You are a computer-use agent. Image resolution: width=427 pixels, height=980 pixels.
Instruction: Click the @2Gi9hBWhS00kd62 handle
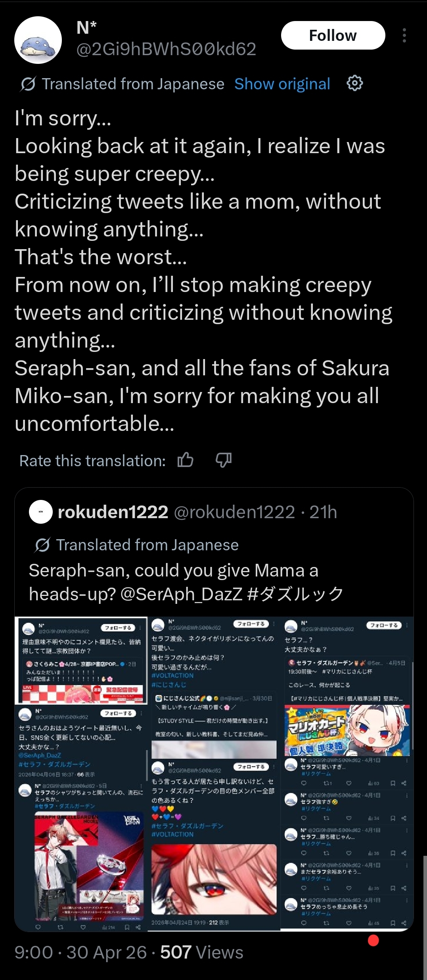point(166,49)
